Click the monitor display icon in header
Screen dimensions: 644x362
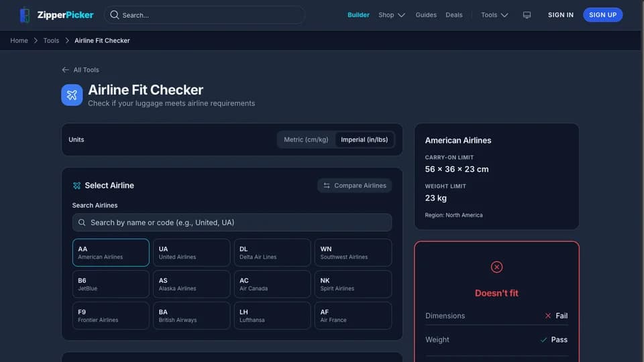(x=527, y=15)
